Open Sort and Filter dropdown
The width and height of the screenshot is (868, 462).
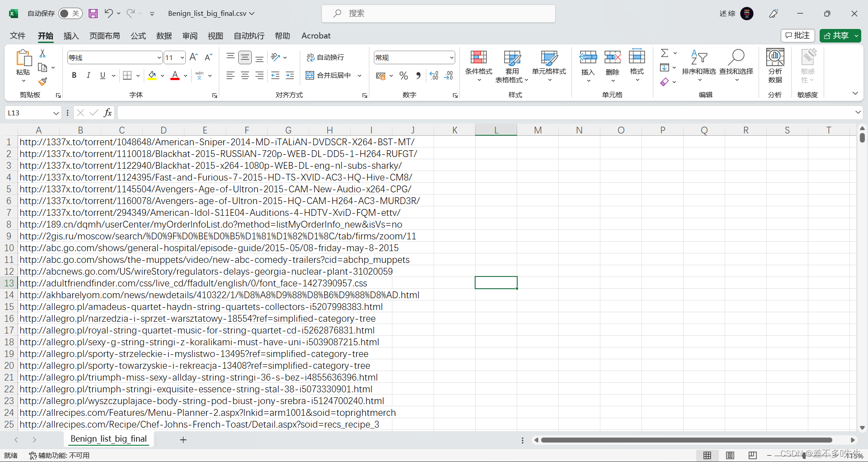[x=699, y=66]
